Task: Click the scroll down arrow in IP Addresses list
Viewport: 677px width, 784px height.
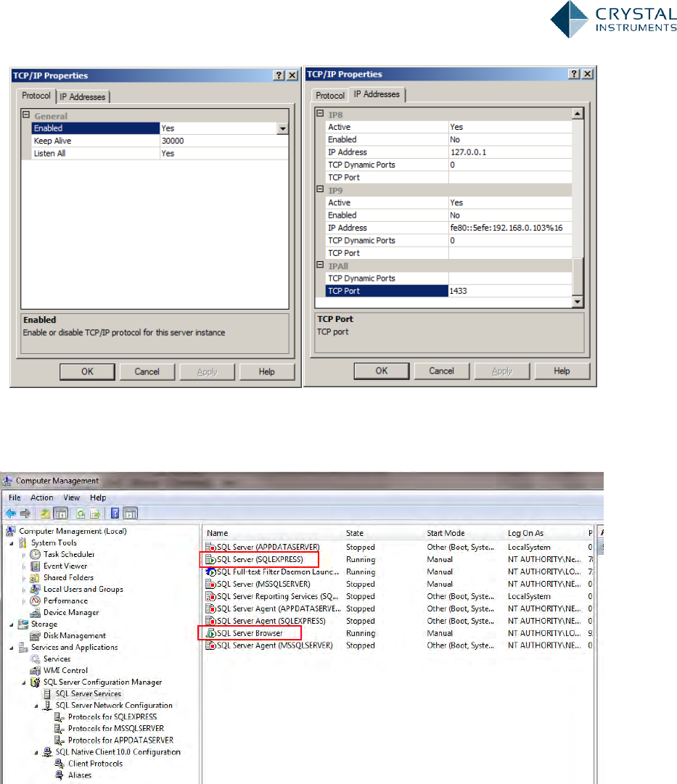Action: point(578,302)
